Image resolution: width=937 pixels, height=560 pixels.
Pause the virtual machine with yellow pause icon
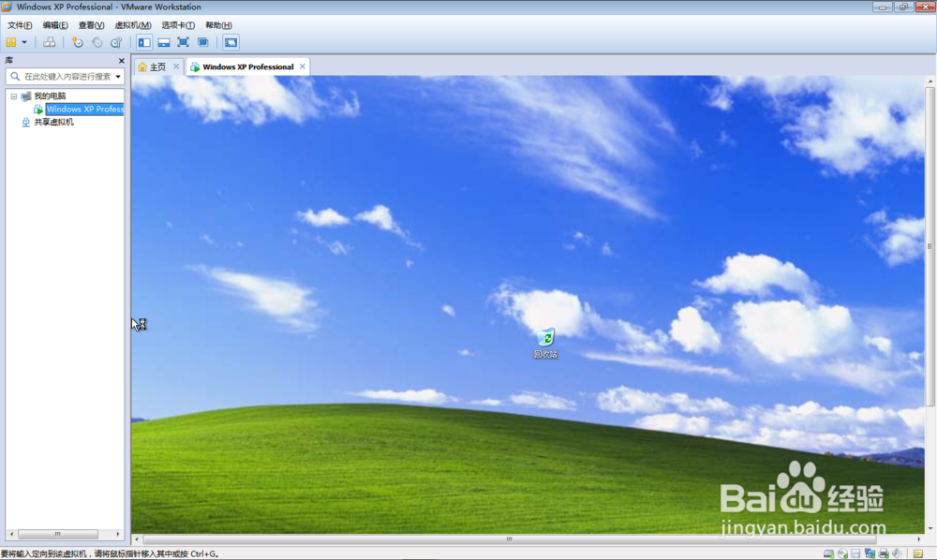pos(11,42)
